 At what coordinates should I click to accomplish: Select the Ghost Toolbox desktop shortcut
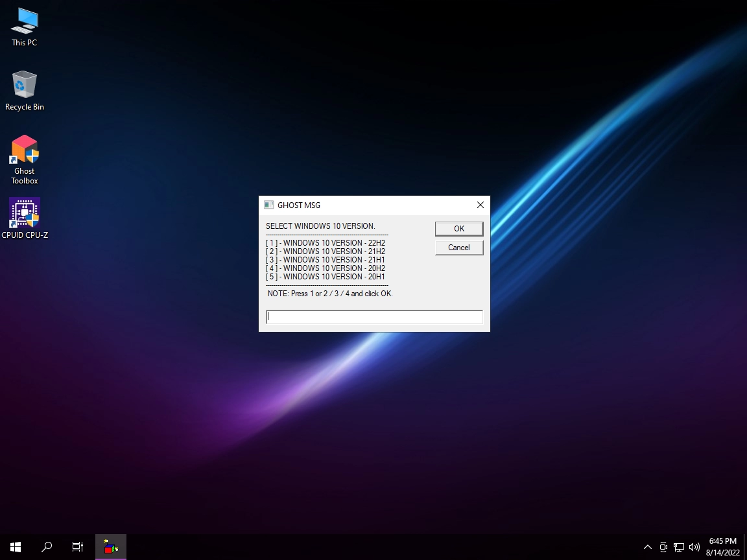(x=24, y=160)
